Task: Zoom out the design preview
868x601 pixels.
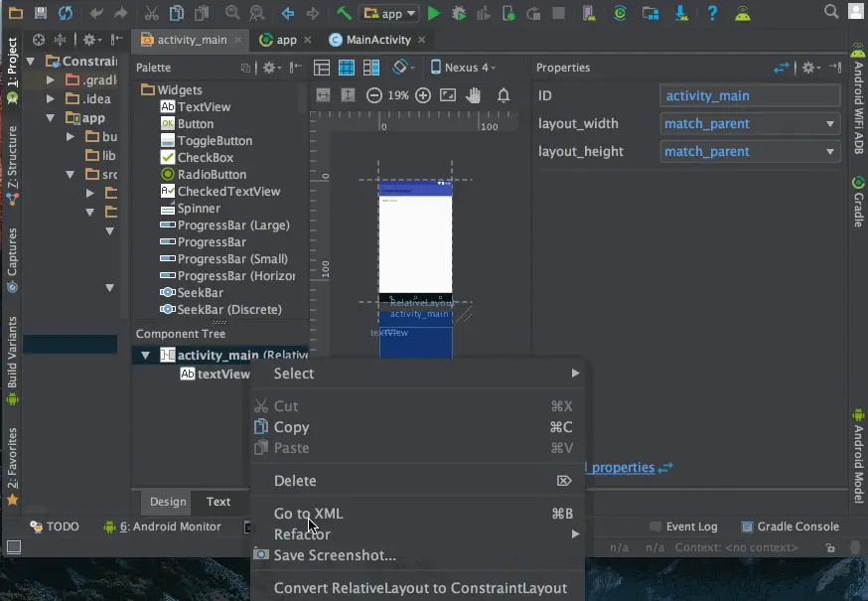Action: (x=374, y=95)
